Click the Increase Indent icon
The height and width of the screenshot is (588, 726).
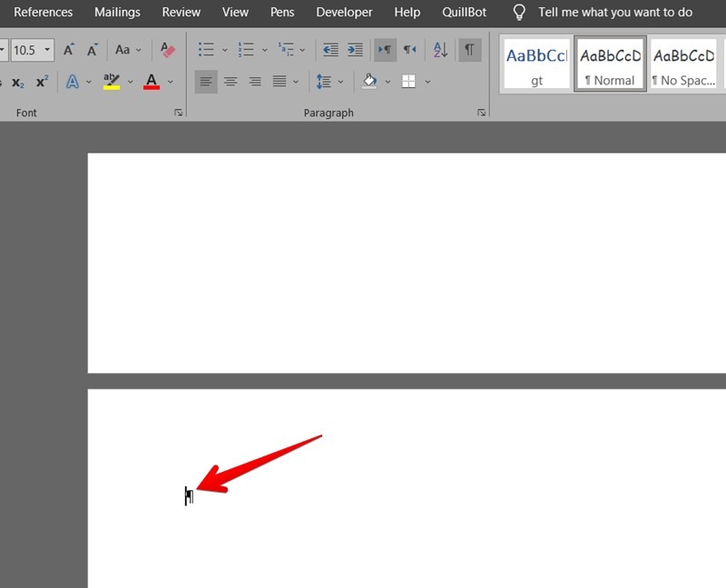tap(354, 50)
